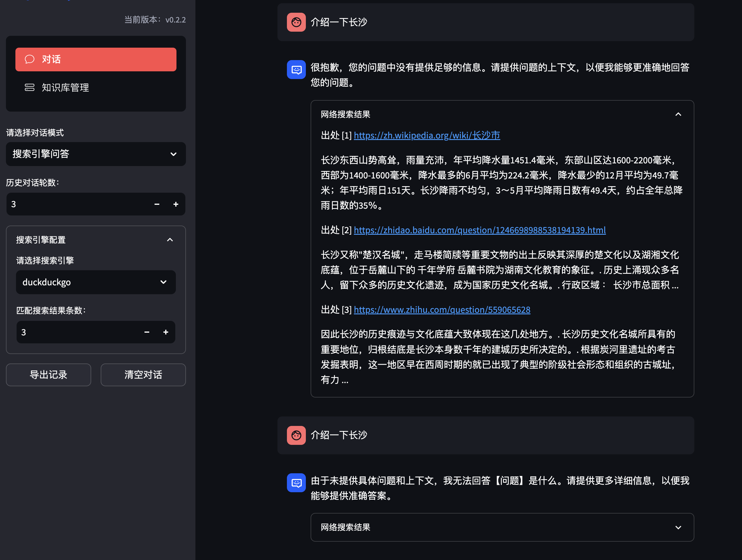Click the user avatar beside first 介绍一下长沙

tap(296, 22)
